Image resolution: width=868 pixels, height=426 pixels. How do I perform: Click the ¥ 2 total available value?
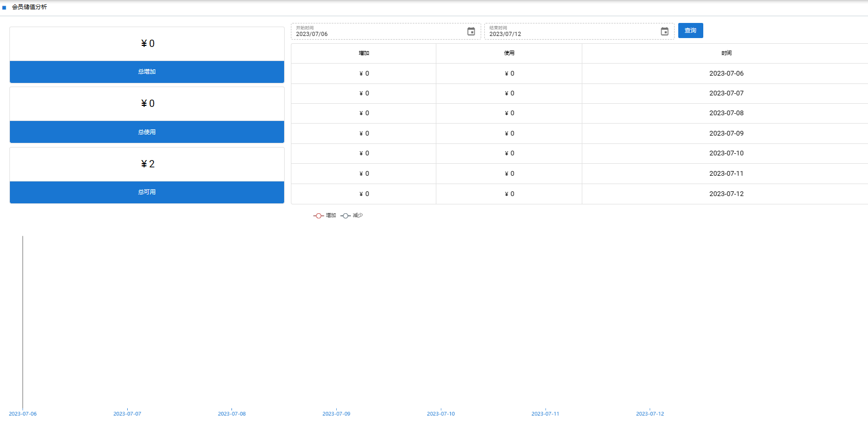coord(148,164)
